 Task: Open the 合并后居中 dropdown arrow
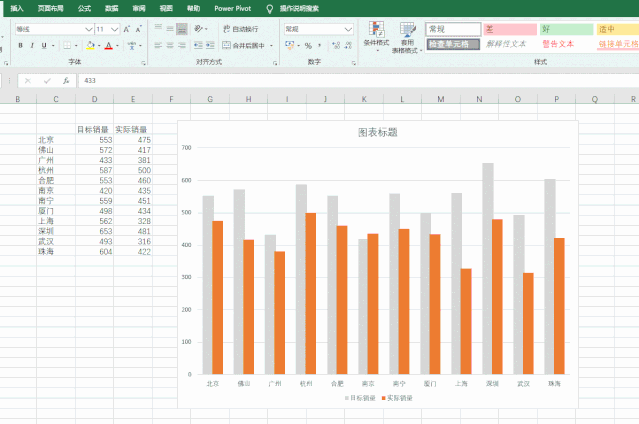(273, 45)
